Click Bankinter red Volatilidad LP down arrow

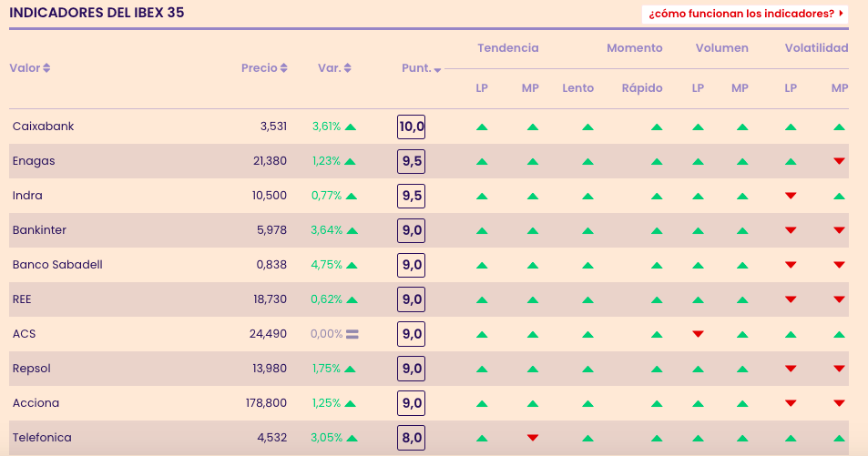791,230
